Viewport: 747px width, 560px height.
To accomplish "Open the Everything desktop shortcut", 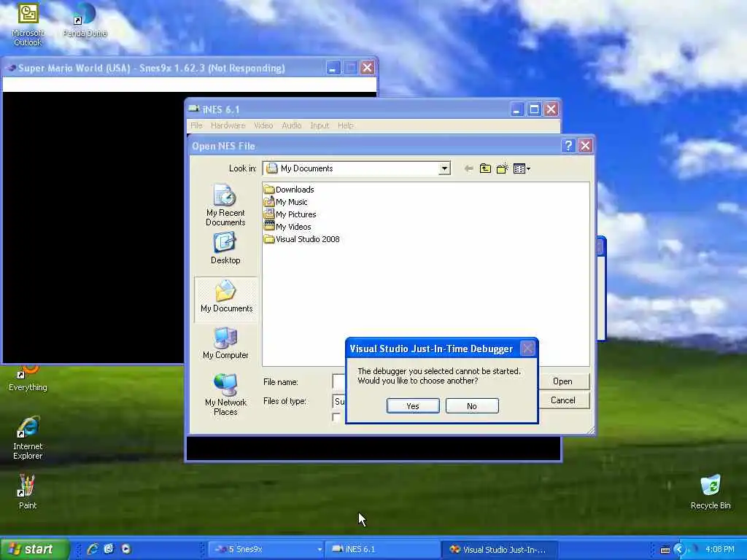I will (x=28, y=378).
